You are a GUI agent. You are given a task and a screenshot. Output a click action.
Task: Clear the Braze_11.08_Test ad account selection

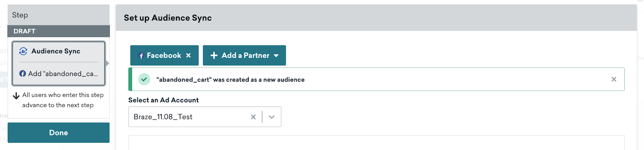[x=253, y=117]
